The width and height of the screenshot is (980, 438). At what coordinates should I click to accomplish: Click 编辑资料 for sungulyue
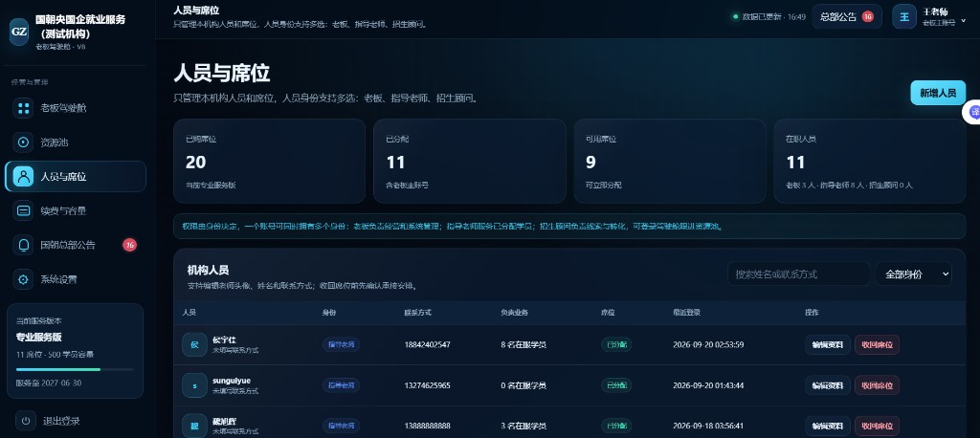tap(828, 385)
